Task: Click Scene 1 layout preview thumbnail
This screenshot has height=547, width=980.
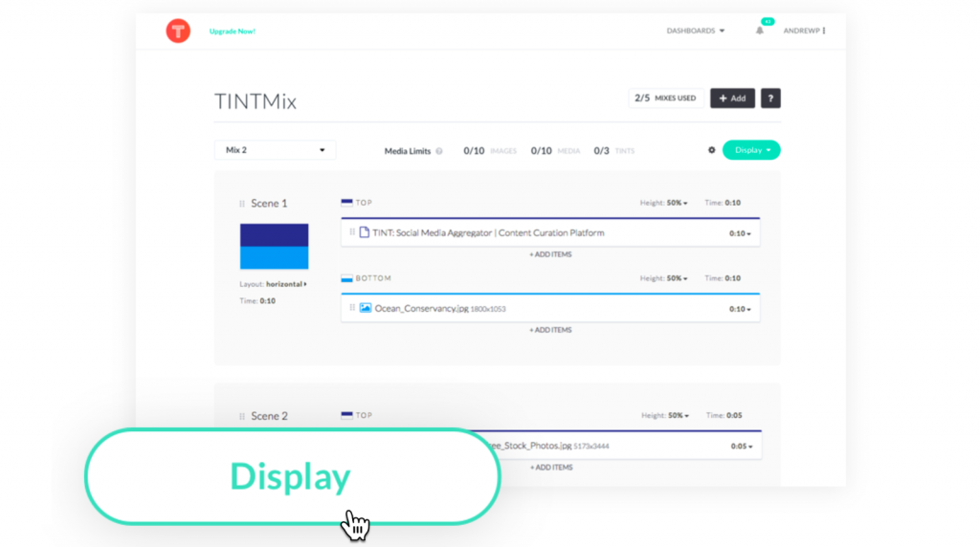Action: (275, 247)
